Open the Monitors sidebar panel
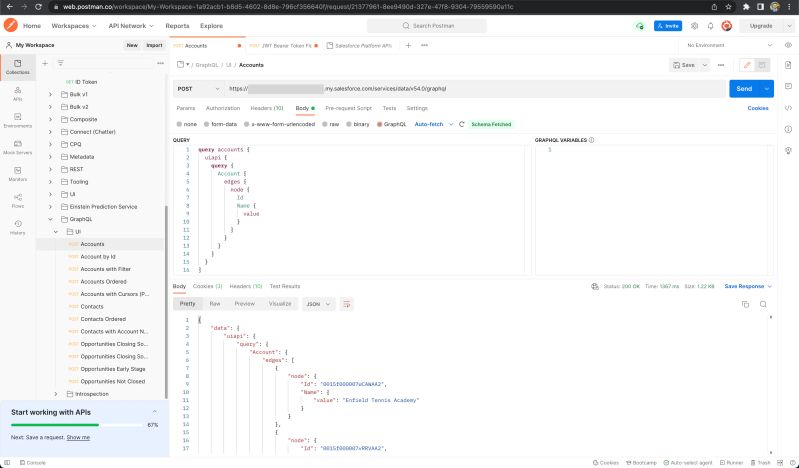 click(x=18, y=174)
